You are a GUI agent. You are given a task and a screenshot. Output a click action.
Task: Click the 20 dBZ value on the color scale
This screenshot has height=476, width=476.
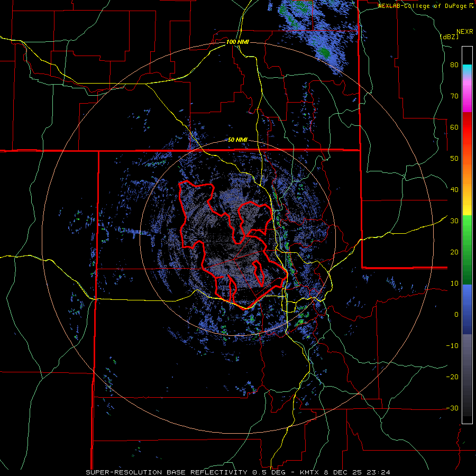454,252
